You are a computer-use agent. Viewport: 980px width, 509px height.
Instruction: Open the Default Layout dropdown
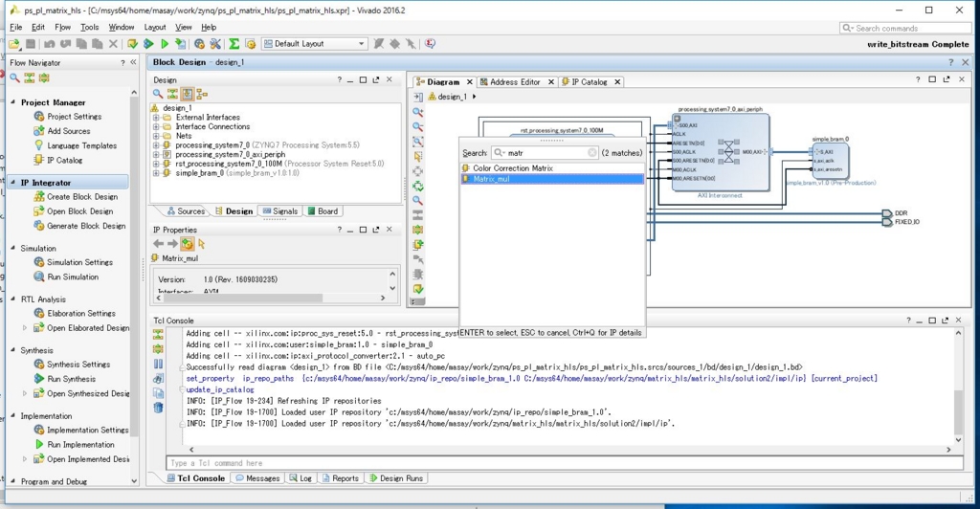click(x=314, y=44)
